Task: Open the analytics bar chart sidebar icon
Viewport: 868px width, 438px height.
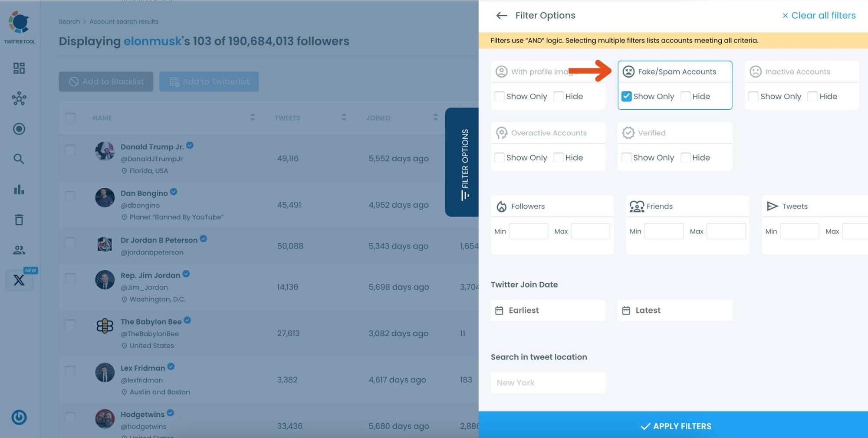Action: coord(19,190)
